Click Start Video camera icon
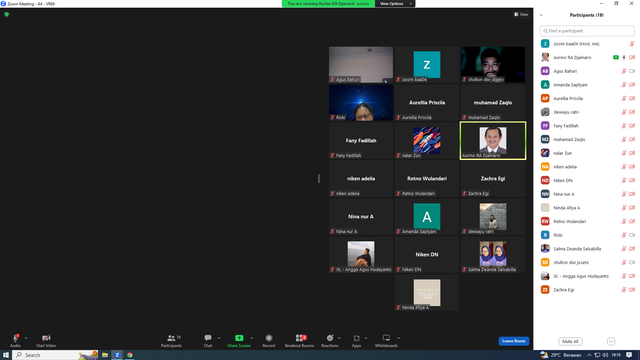This screenshot has width=640, height=360. 46,338
